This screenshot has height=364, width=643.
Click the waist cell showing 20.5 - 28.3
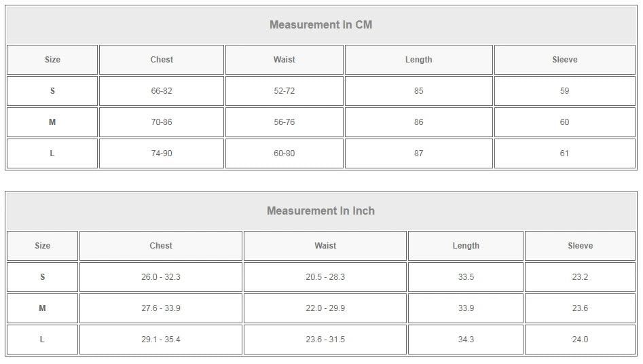pos(325,277)
